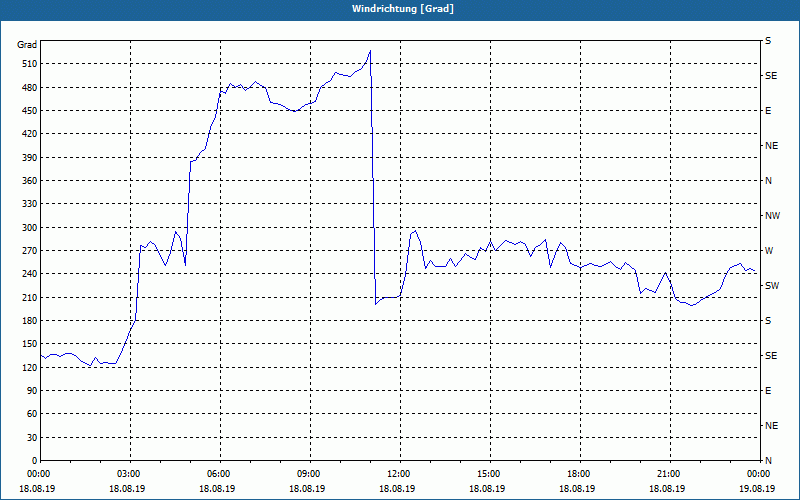The width and height of the screenshot is (800, 500).
Task: Click the NW compass direction label
Action: pyautogui.click(x=772, y=216)
